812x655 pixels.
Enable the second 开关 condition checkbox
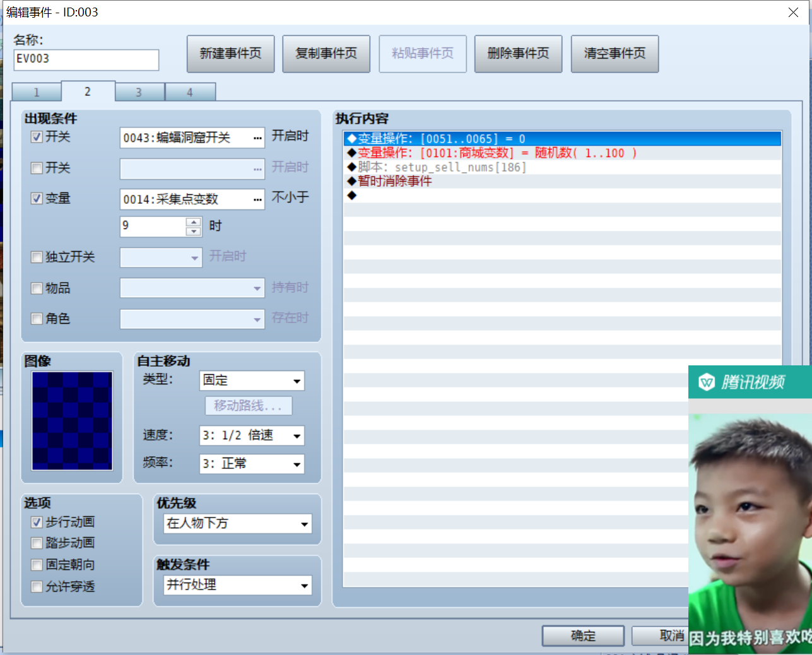37,168
